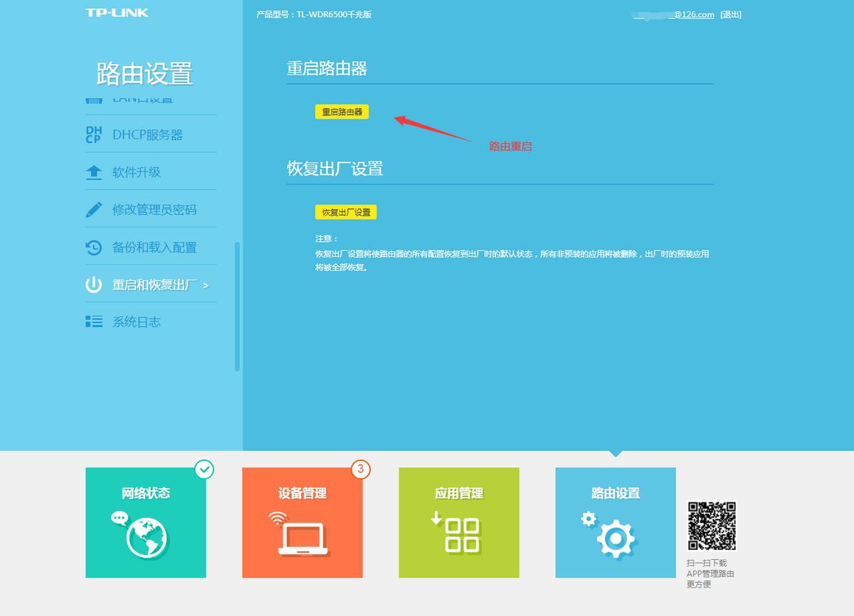
Task: Click the power icon beside 重启和恢复出厂
Action: tap(95, 284)
